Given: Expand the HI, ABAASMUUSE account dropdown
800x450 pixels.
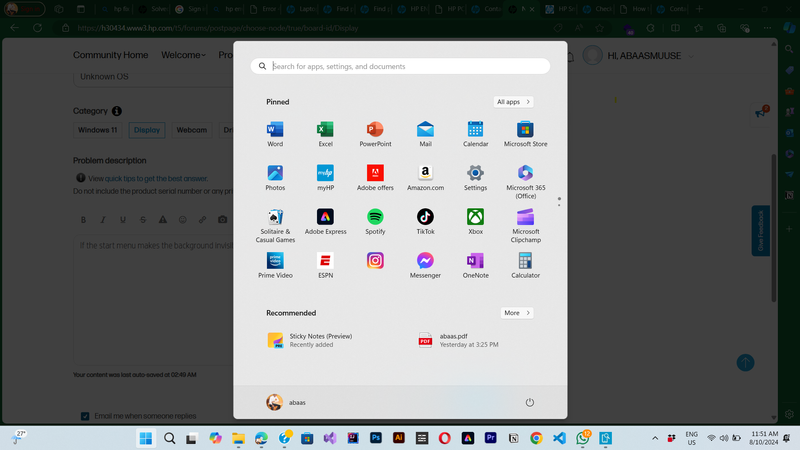Looking at the screenshot, I should 691,56.
